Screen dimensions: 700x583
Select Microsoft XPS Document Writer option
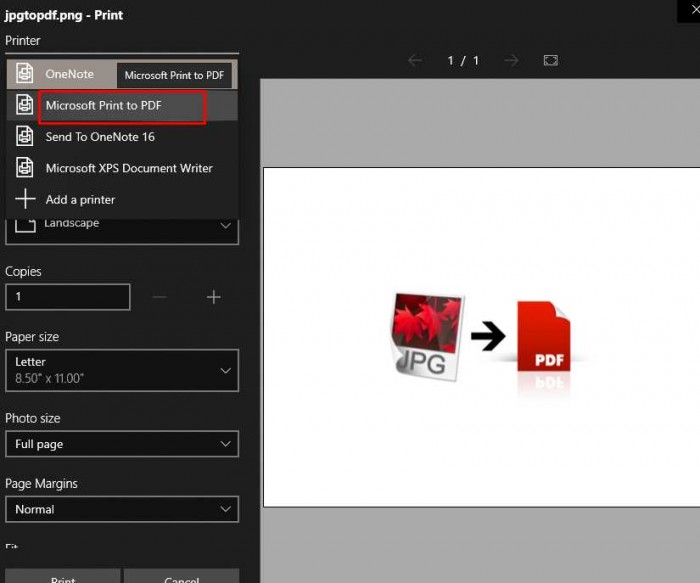(122, 168)
